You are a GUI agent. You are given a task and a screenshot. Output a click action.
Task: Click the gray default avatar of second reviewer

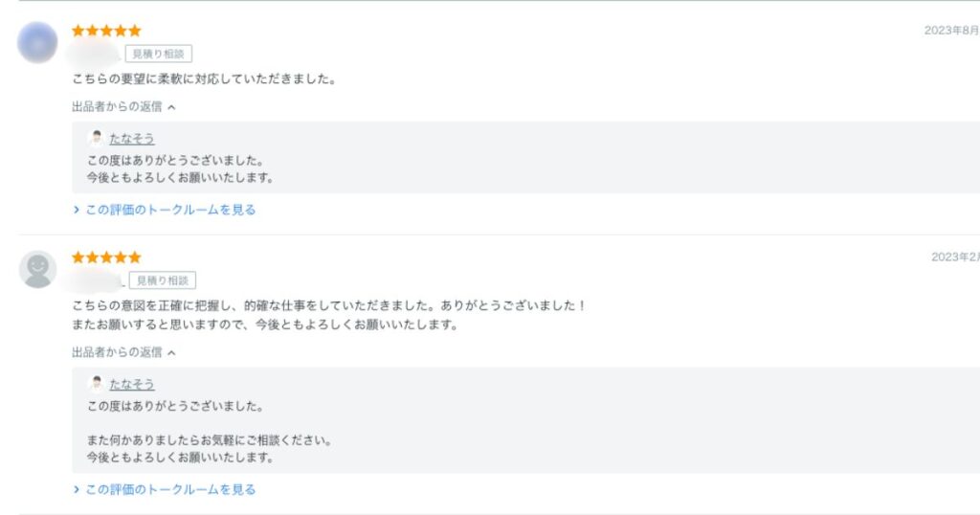pyautogui.click(x=37, y=269)
